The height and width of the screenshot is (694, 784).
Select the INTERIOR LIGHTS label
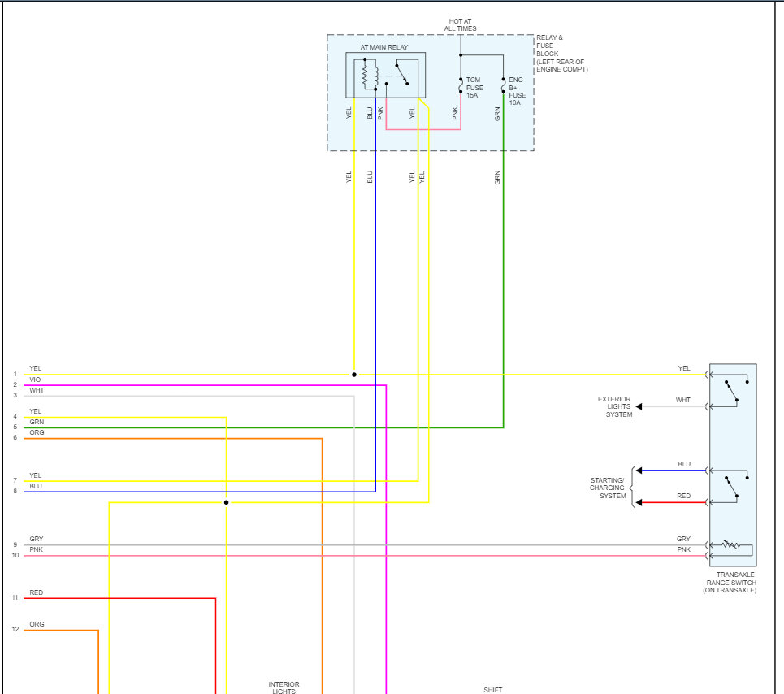(283, 687)
